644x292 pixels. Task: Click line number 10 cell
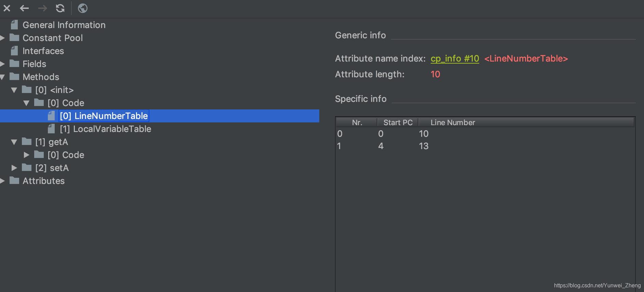click(424, 134)
